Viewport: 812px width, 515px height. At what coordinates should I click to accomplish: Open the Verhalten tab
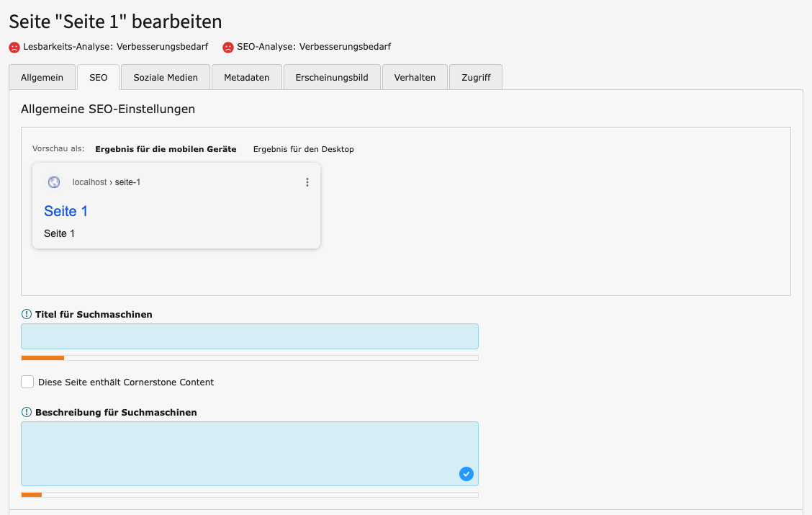[x=415, y=77]
